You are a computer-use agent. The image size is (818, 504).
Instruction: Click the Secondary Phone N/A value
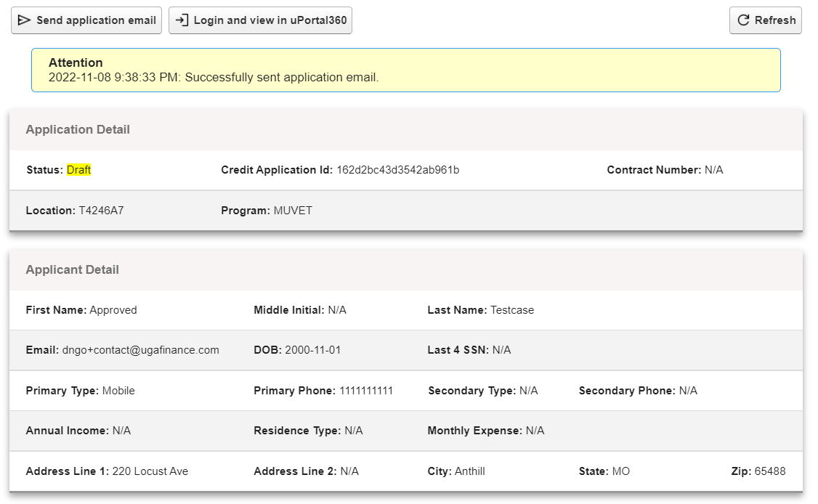coord(688,391)
